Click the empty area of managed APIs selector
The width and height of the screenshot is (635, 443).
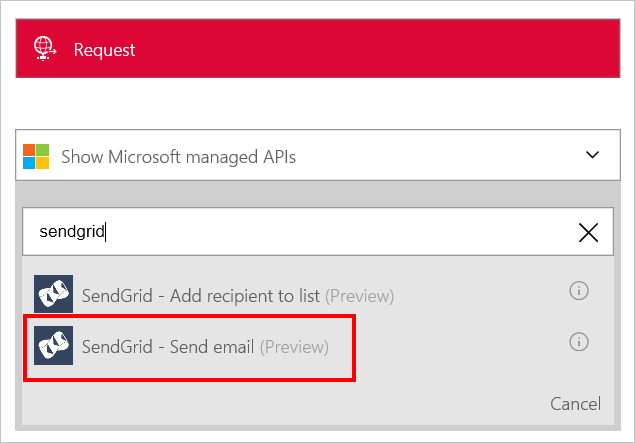[439, 155]
